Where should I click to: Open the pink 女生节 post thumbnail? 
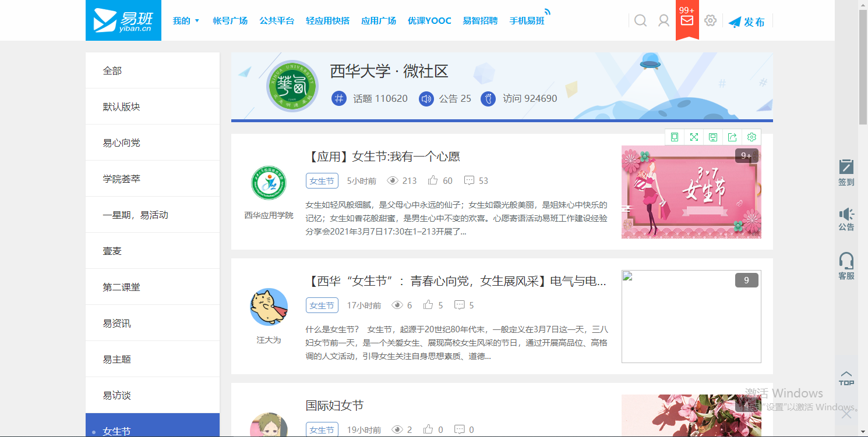coord(691,192)
